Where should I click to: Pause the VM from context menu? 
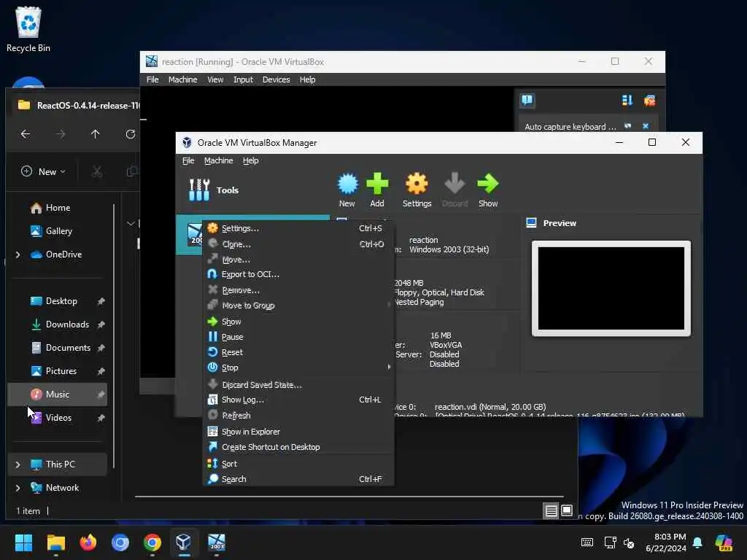pyautogui.click(x=298, y=337)
